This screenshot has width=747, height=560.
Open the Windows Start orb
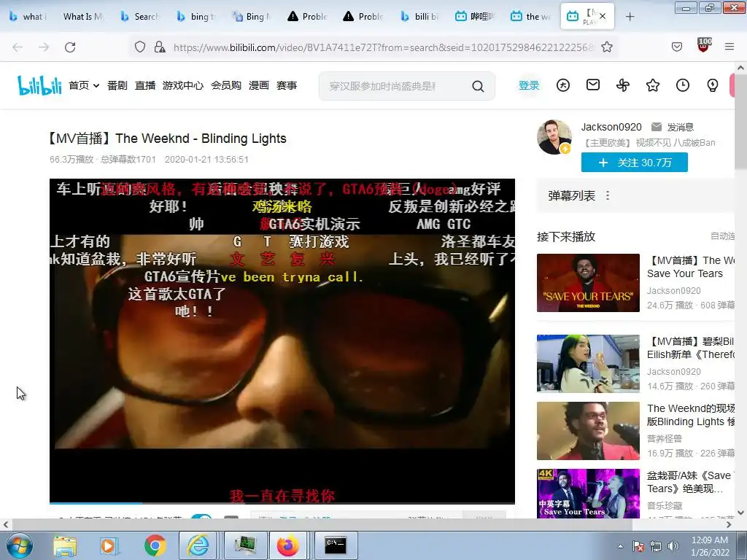click(x=19, y=545)
